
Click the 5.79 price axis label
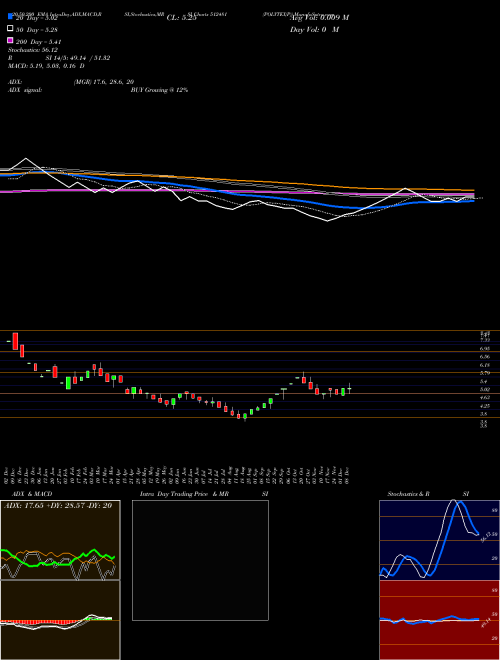pyautogui.click(x=484, y=373)
